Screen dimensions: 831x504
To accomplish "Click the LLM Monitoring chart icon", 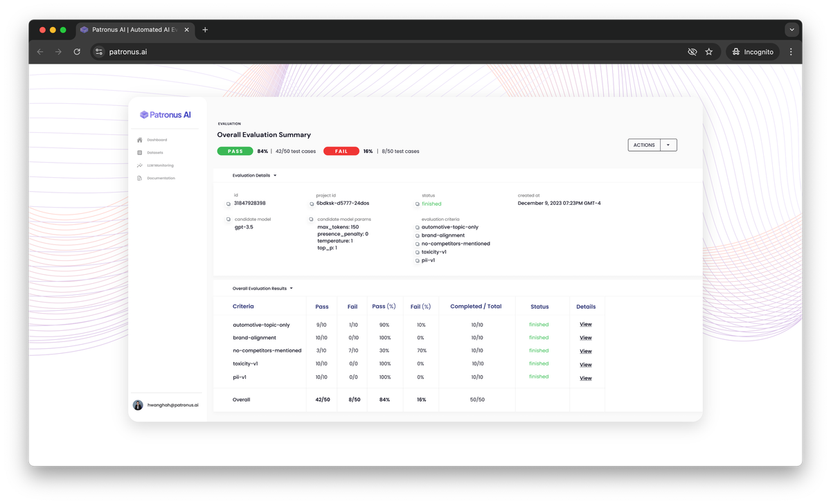I will point(140,165).
